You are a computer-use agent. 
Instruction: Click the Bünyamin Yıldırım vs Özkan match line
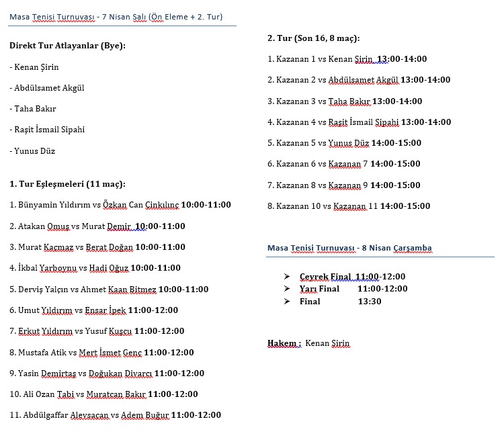click(x=120, y=205)
